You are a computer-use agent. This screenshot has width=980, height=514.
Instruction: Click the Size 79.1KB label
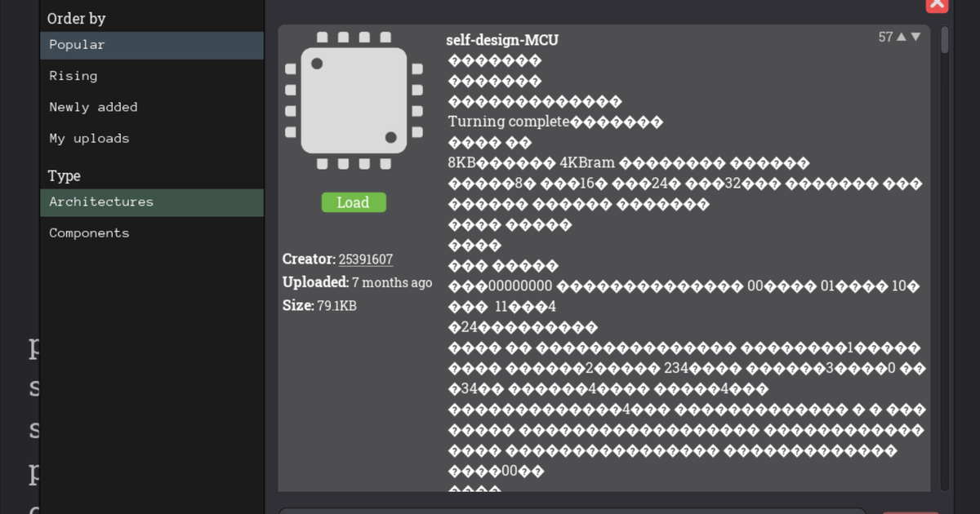319,306
